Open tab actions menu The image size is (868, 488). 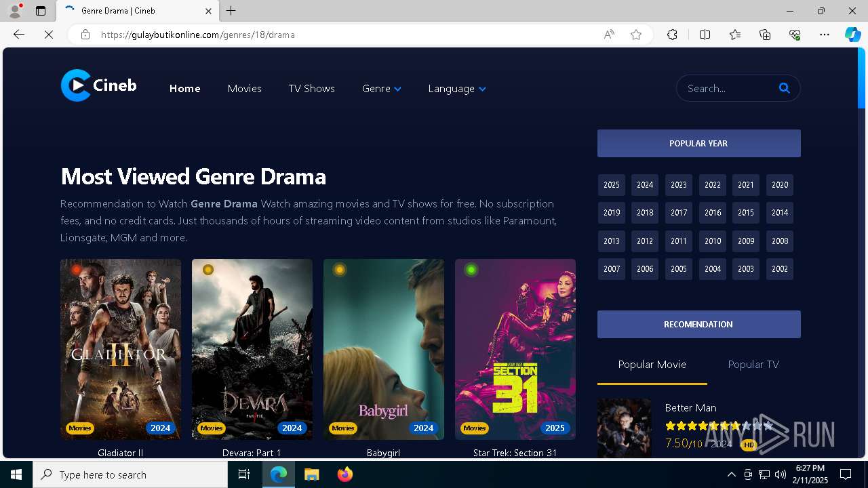[x=41, y=11]
